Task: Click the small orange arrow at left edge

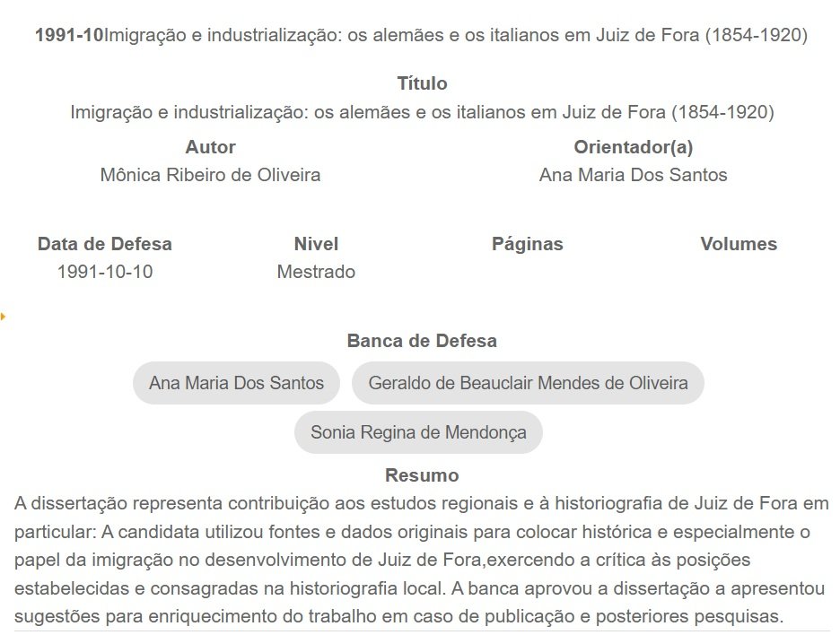Action: click(3, 316)
